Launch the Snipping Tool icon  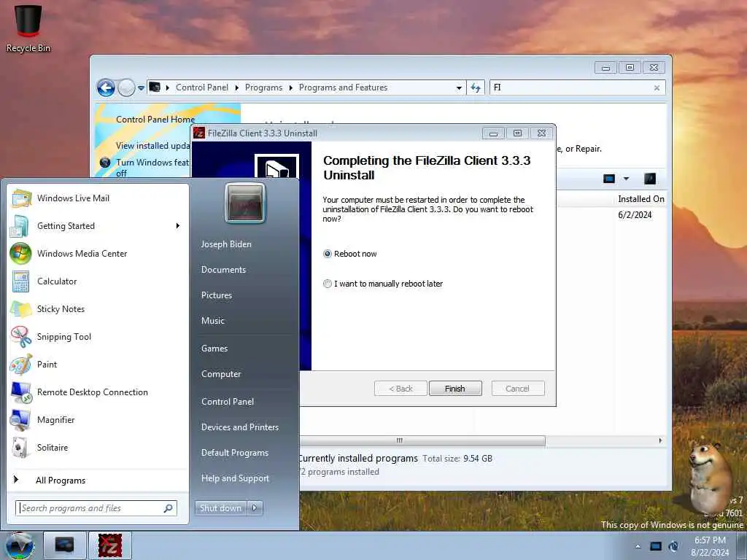coord(20,337)
